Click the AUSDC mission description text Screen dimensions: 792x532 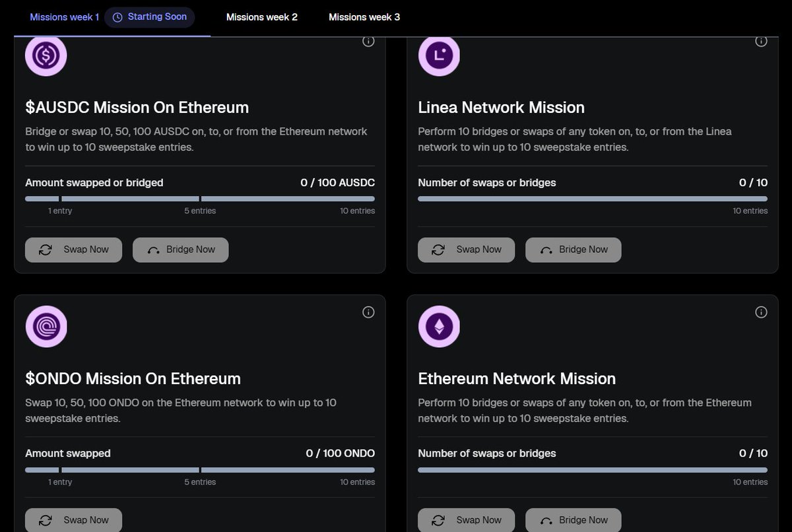pyautogui.click(x=197, y=139)
